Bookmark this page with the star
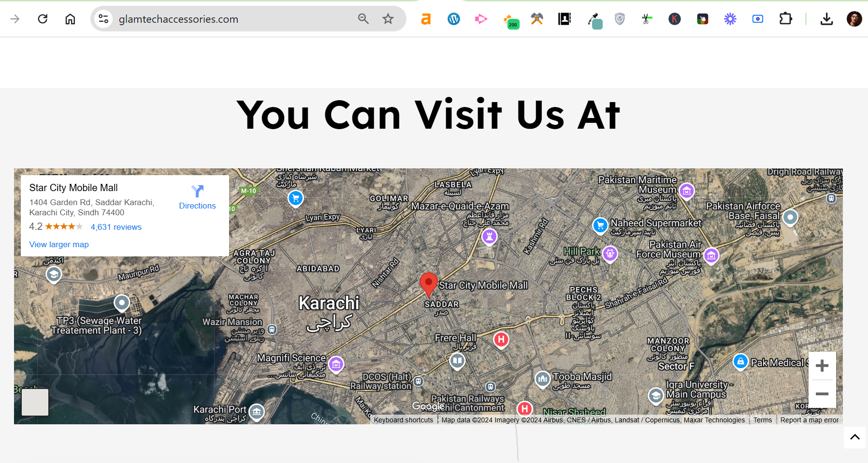The image size is (868, 463). (388, 19)
